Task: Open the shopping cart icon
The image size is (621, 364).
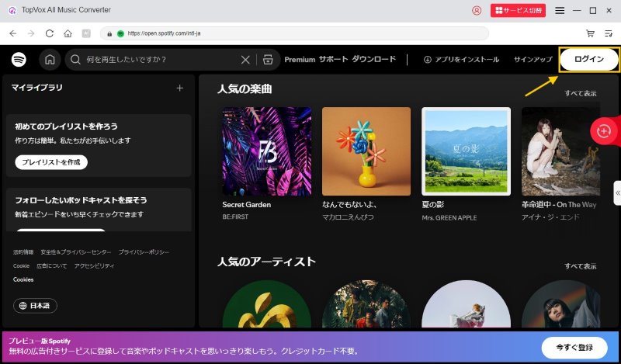Action: [x=590, y=33]
